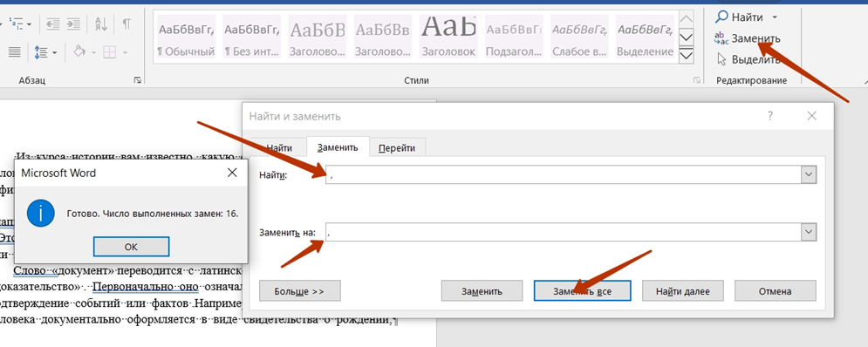
Task: Expand the styles gallery
Action: pyautogui.click(x=687, y=56)
